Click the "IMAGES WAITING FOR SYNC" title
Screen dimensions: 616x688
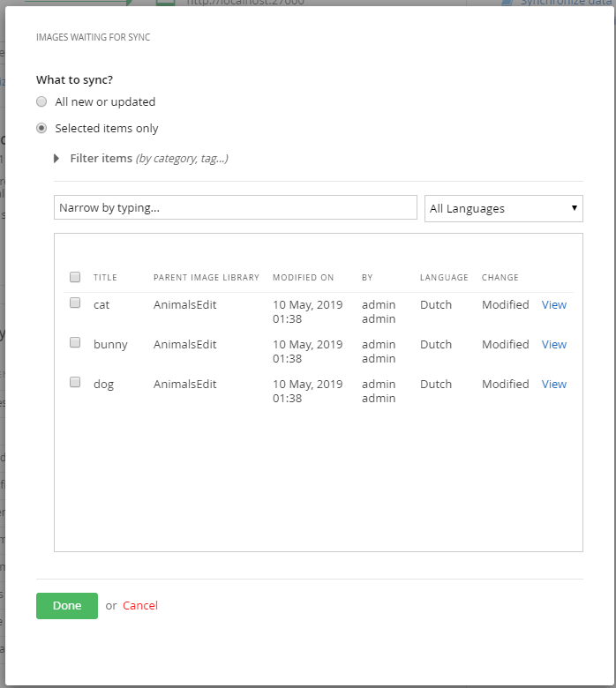(x=93, y=37)
